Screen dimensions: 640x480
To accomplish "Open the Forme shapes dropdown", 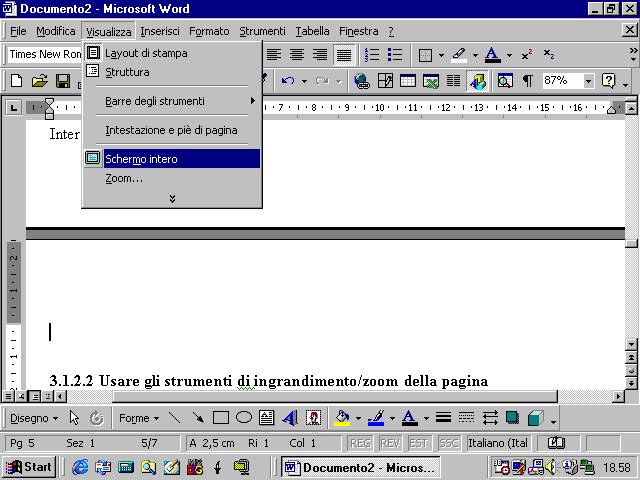I will point(139,418).
